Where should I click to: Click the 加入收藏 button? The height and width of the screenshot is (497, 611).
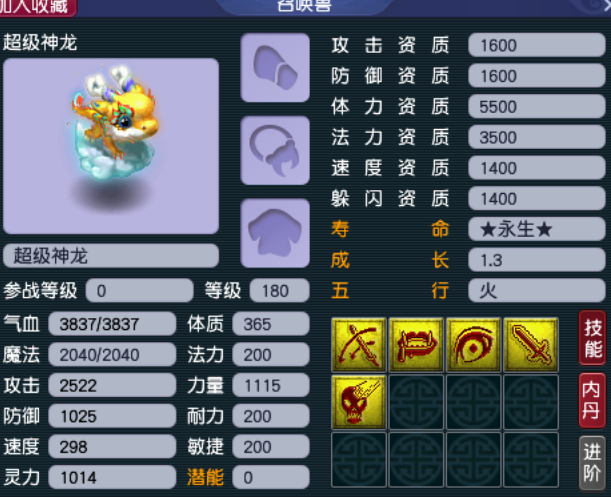pos(38,7)
